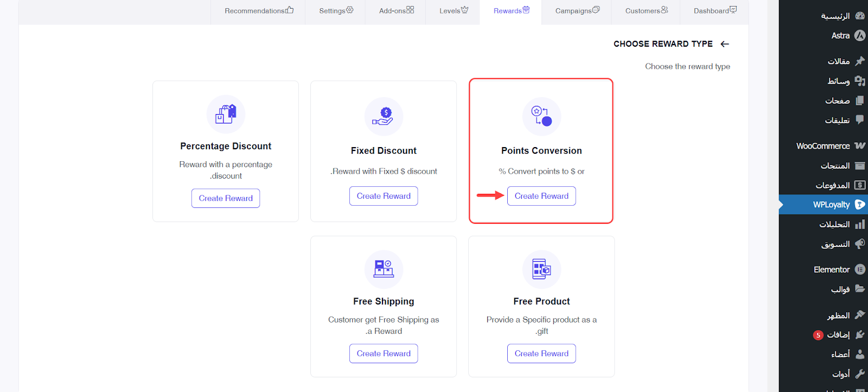Screen dimensions: 868x392
Task: Click the Elementor icon in sidebar
Action: coord(860,269)
